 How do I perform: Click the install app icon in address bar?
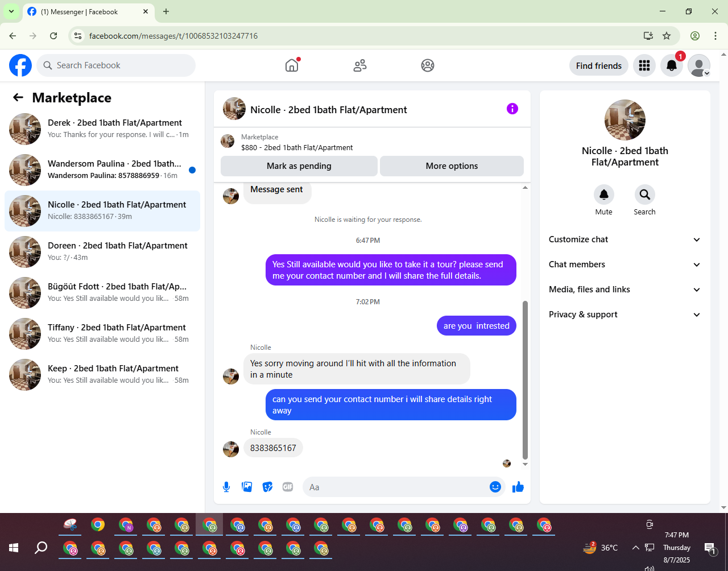[x=648, y=36]
